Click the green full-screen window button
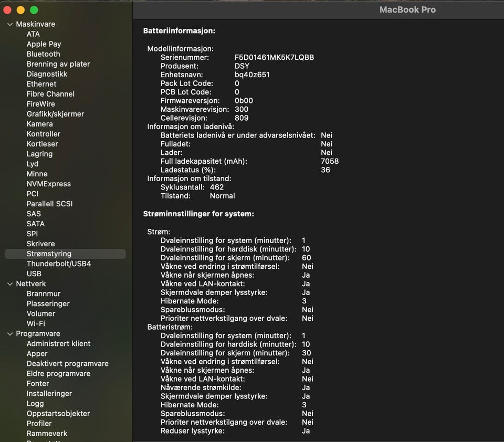Image resolution: width=504 pixels, height=442 pixels. pos(34,10)
